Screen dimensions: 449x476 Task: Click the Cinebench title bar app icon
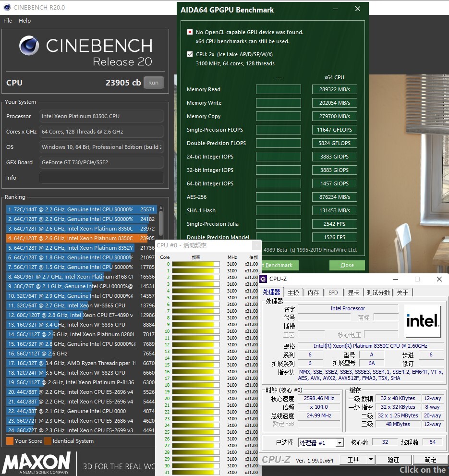coord(7,7)
